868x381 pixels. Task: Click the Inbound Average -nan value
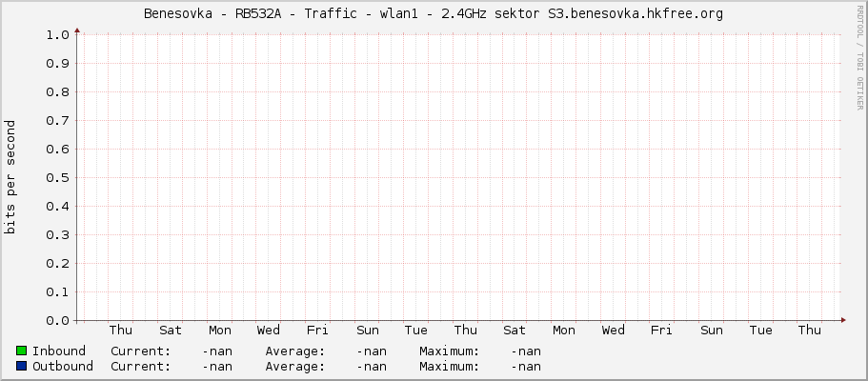point(372,351)
